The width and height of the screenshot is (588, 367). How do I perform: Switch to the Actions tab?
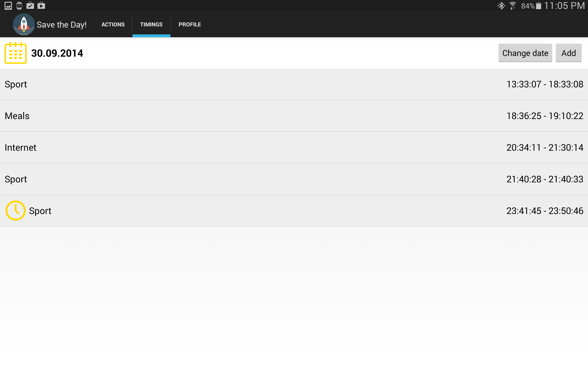pyautogui.click(x=113, y=25)
